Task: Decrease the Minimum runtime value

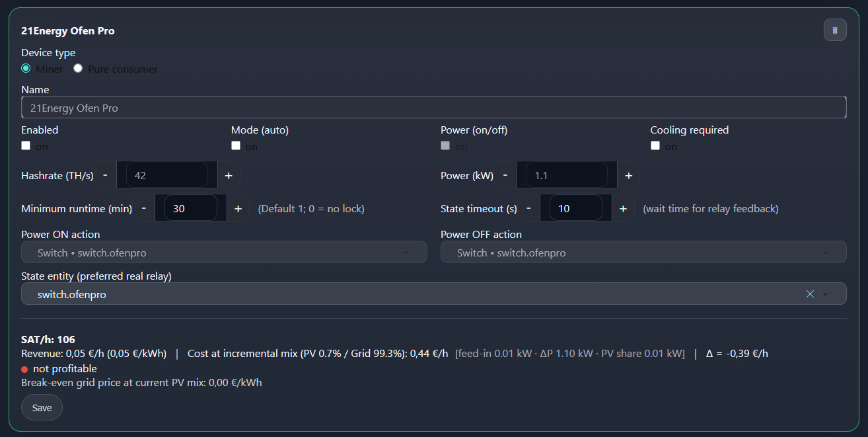Action: (144, 208)
